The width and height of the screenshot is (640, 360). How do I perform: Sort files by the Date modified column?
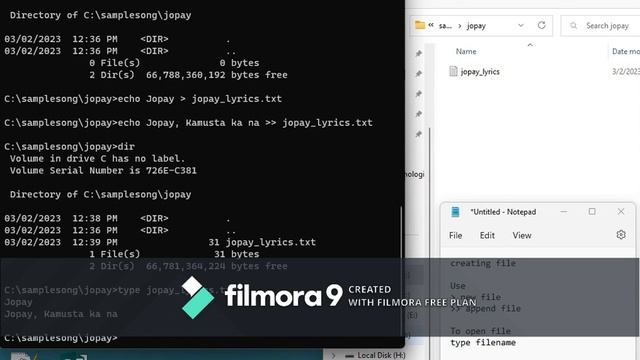coord(626,51)
